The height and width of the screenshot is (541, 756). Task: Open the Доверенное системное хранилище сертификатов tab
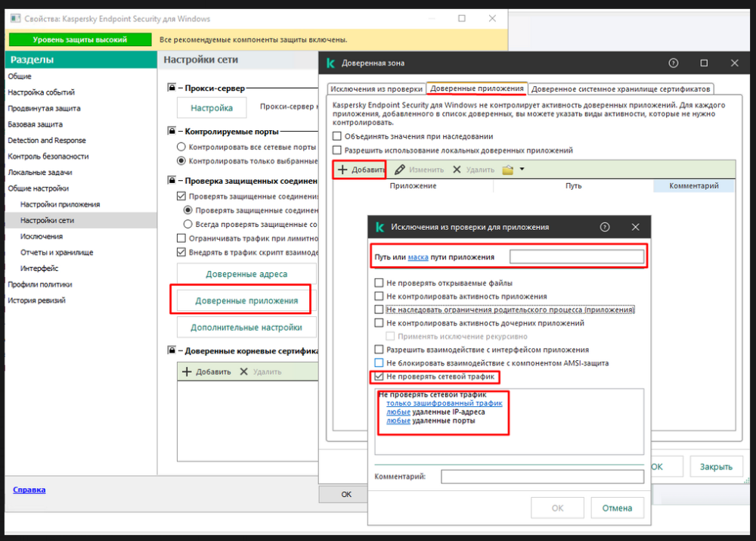tap(621, 89)
